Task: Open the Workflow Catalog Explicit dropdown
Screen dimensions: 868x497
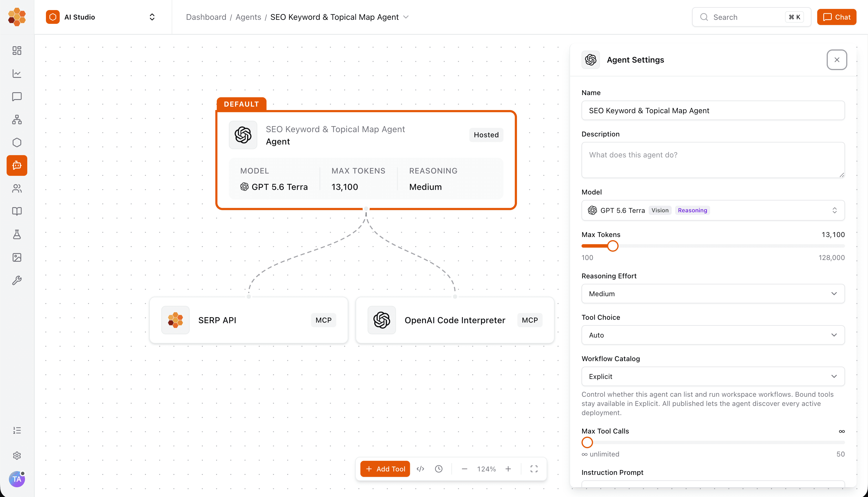Action: click(x=713, y=376)
